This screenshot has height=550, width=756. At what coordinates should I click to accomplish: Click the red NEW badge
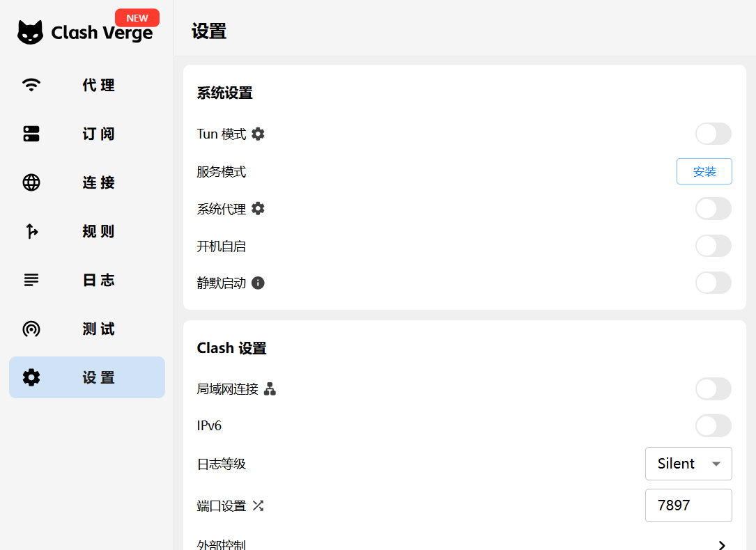(x=137, y=18)
